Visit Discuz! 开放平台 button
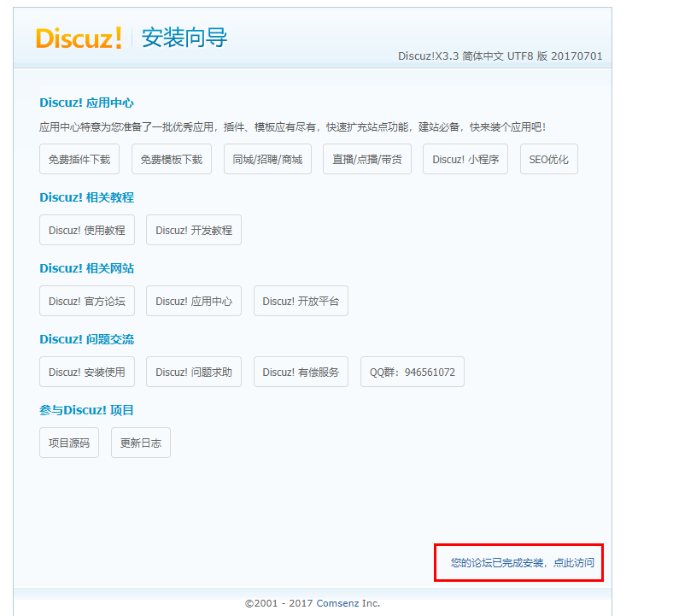The image size is (679, 616). [x=301, y=301]
